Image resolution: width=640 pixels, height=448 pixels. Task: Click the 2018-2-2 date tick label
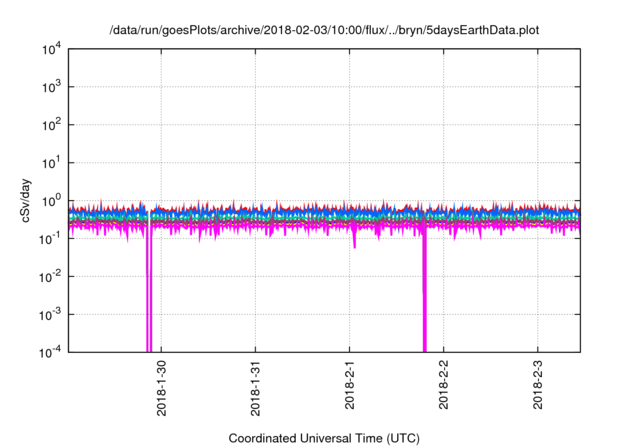pos(444,384)
